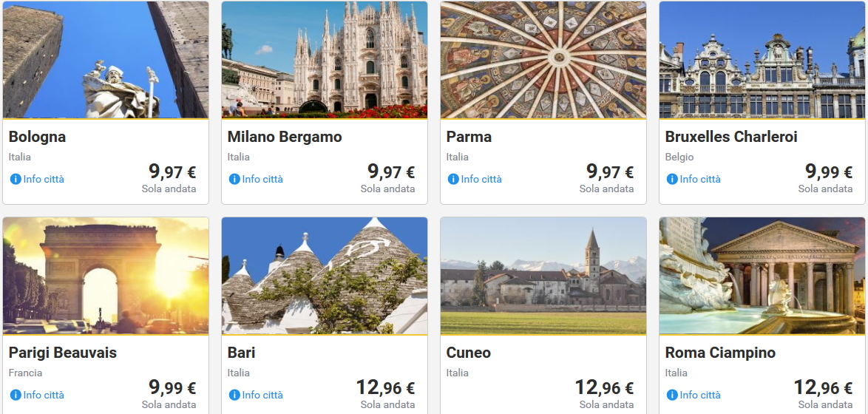Open the Cuneo destination name
868x414 pixels.
pyautogui.click(x=469, y=353)
